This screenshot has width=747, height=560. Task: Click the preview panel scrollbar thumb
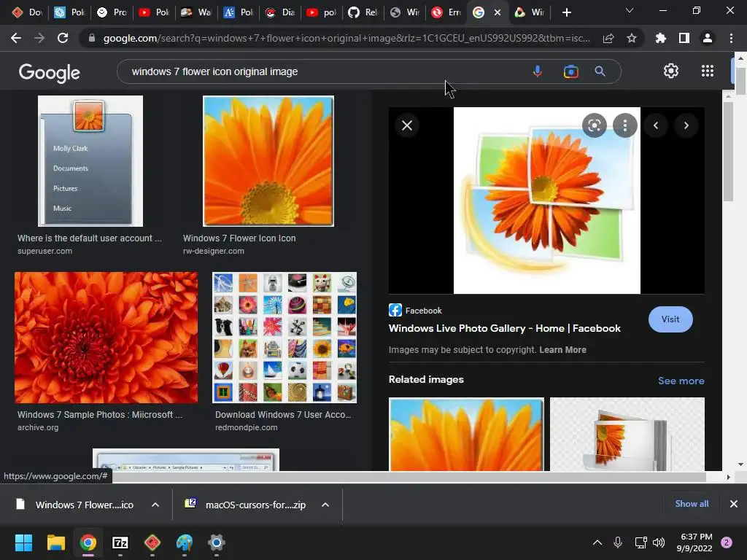coord(728,152)
